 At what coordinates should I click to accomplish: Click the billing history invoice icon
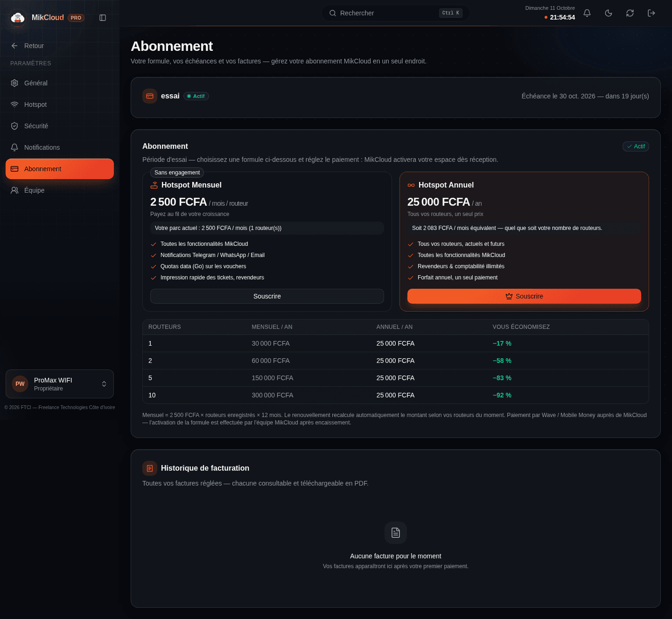pos(150,468)
